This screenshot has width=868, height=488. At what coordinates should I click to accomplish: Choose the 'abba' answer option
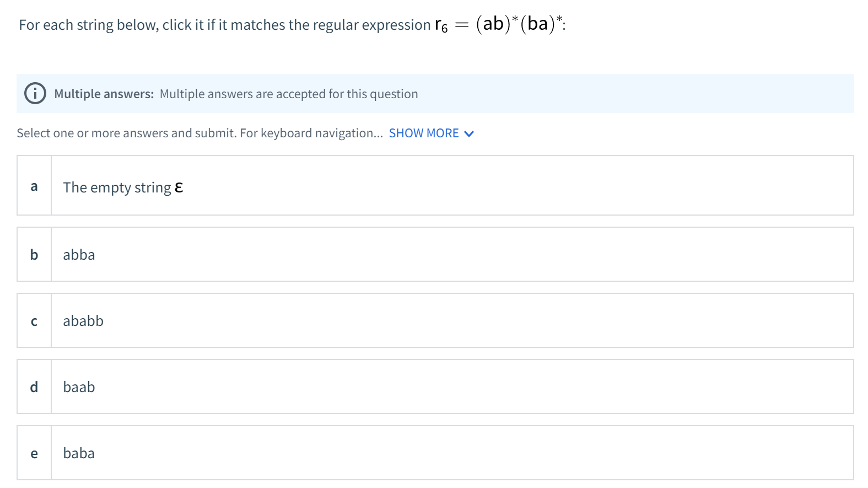click(79, 255)
